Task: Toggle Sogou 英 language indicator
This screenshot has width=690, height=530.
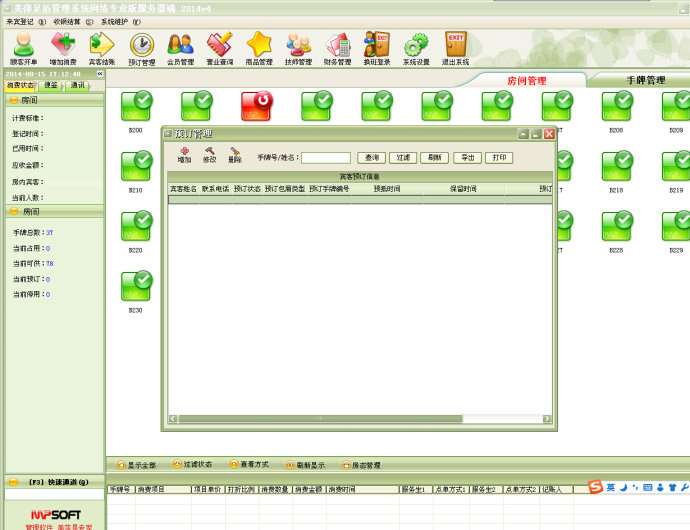Action: pos(611,487)
